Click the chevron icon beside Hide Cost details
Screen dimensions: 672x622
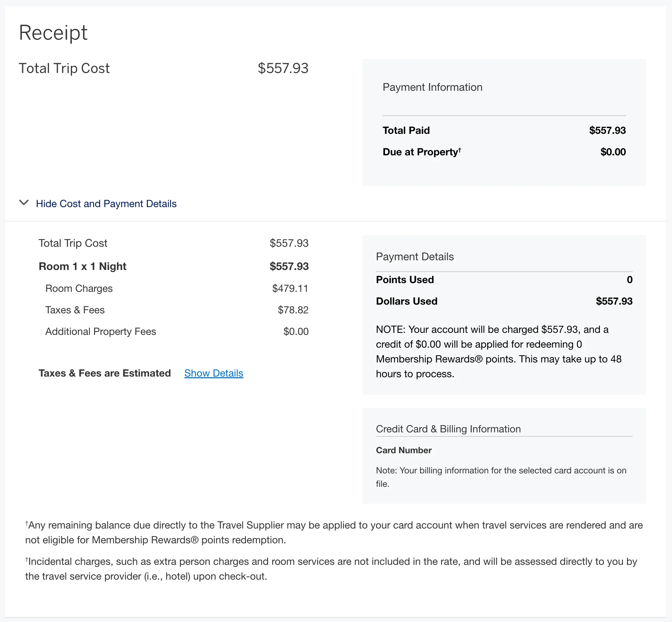tap(24, 203)
